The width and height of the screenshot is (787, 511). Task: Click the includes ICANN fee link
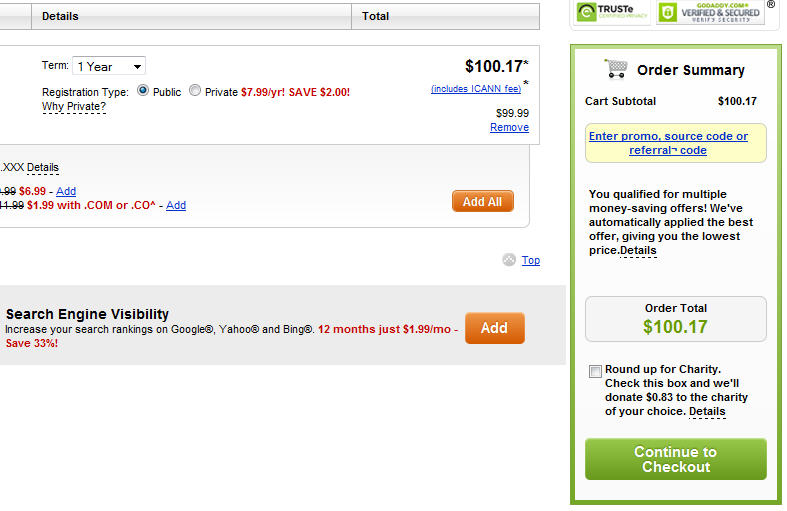tap(476, 89)
